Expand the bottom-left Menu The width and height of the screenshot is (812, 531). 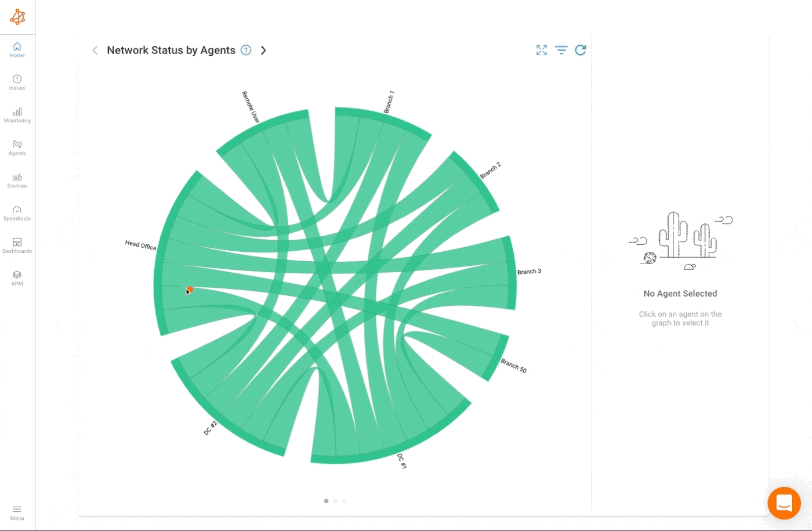click(17, 513)
